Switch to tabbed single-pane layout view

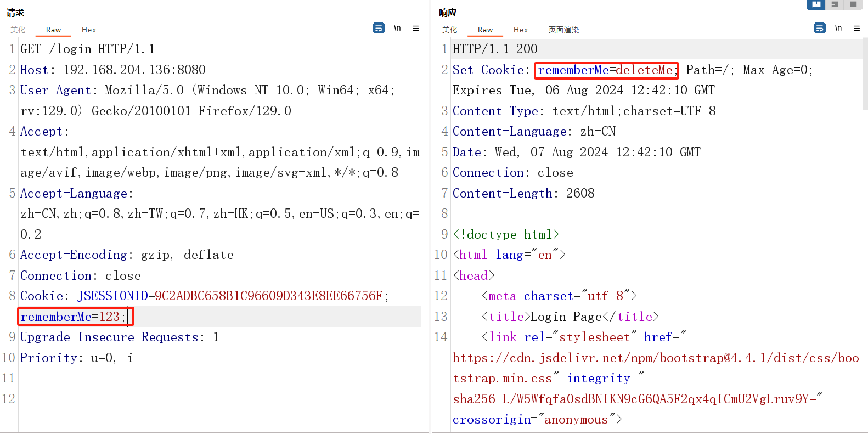tap(853, 4)
